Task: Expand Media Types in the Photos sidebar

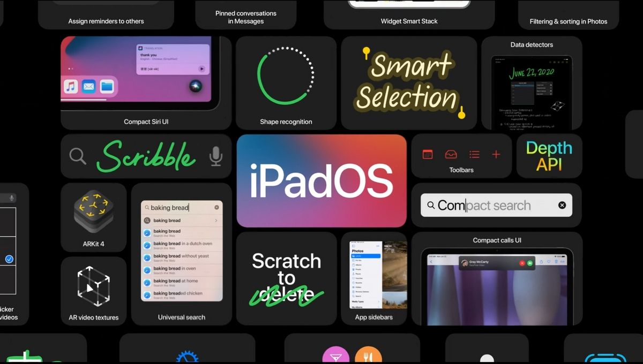Action: click(x=358, y=302)
